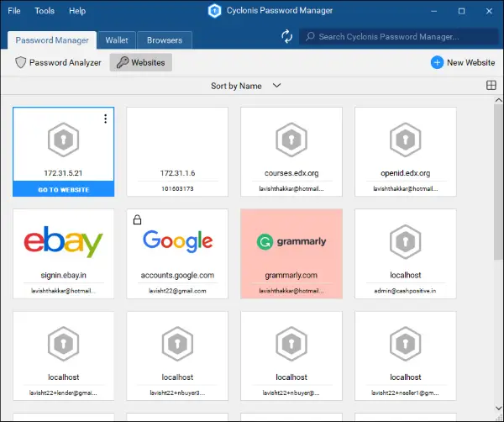Switch to the Password Manager tab
The image size is (504, 422).
click(x=52, y=40)
